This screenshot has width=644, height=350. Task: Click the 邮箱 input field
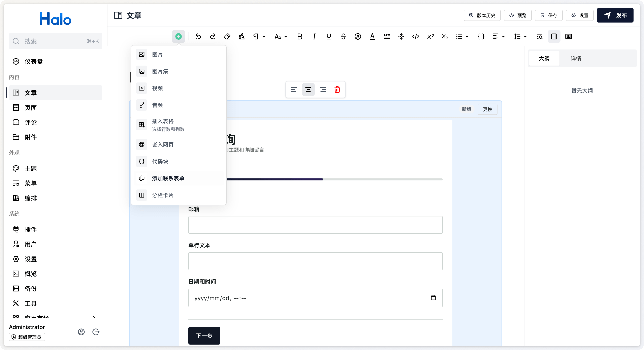coord(315,225)
